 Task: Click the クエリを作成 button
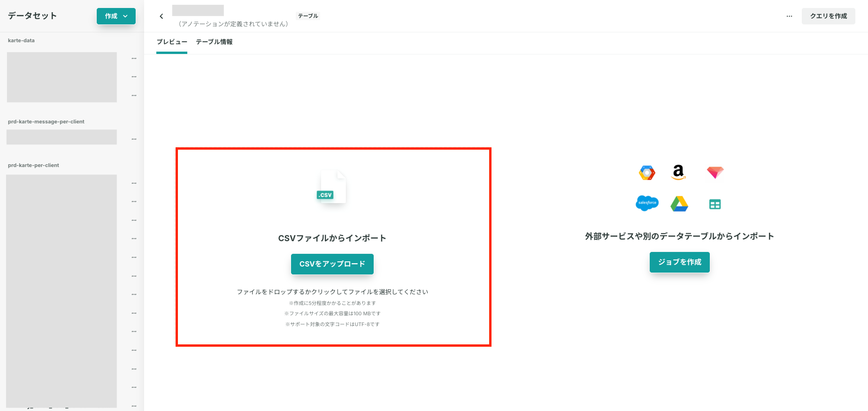pyautogui.click(x=828, y=16)
